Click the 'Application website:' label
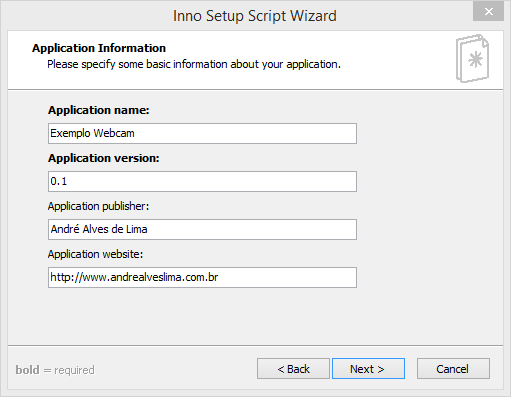Image resolution: width=511 pixels, height=397 pixels. coord(95,254)
